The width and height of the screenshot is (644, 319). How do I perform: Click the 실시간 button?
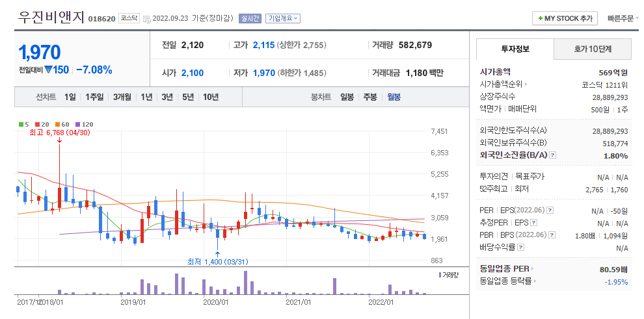250,18
